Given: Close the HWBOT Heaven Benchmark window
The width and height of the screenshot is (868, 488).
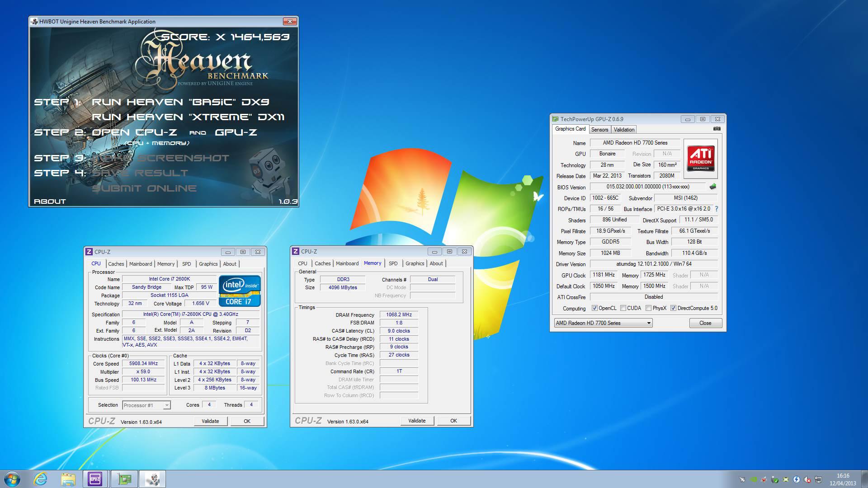Looking at the screenshot, I should [x=290, y=21].
